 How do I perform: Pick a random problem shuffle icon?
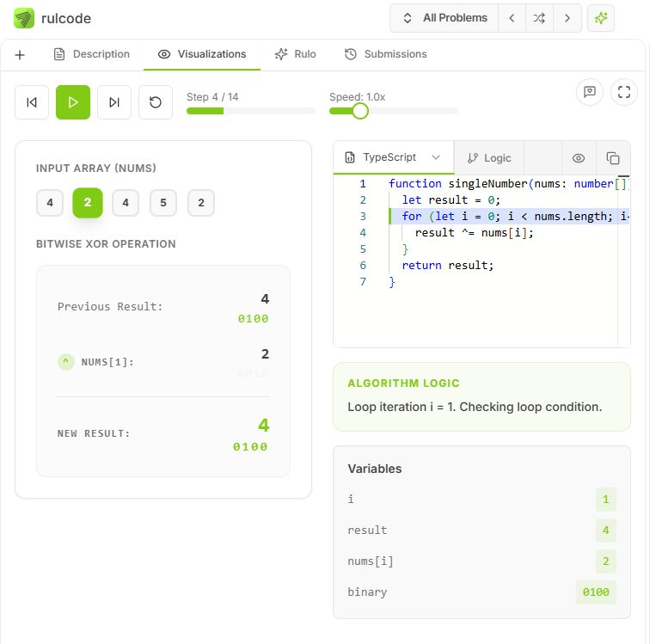pyautogui.click(x=539, y=18)
